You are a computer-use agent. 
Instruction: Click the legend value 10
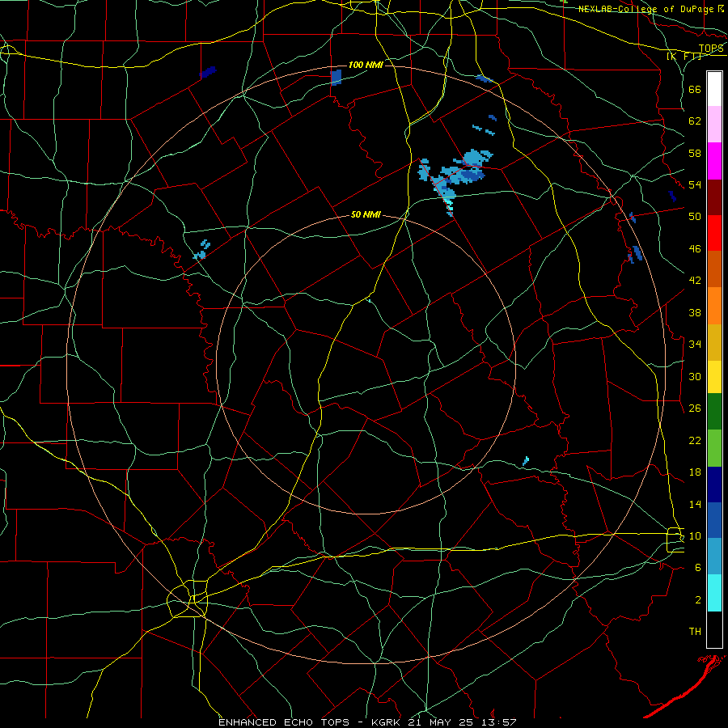point(695,535)
